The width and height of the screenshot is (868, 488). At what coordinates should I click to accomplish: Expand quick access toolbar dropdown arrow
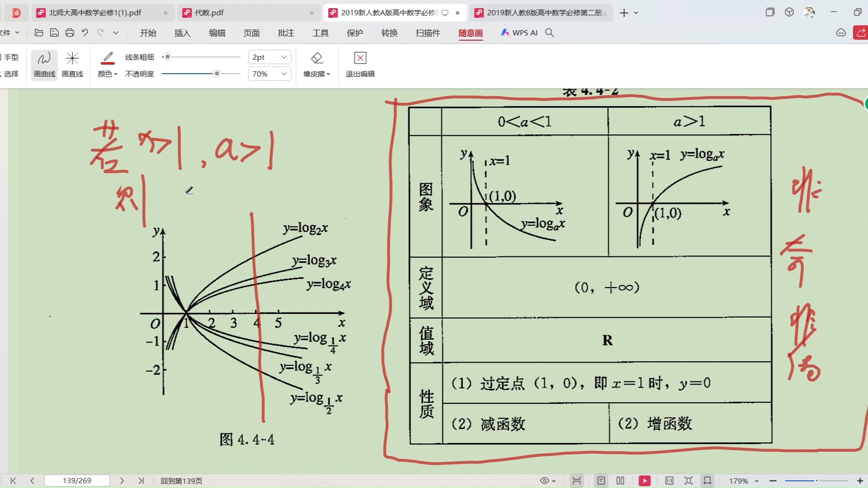115,33
